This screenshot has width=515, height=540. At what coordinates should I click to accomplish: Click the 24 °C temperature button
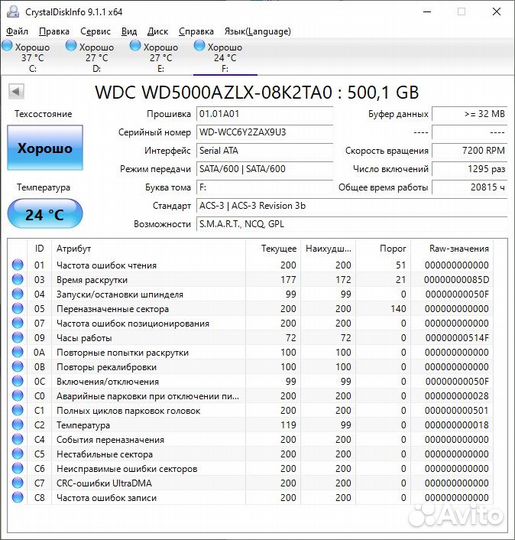[45, 214]
